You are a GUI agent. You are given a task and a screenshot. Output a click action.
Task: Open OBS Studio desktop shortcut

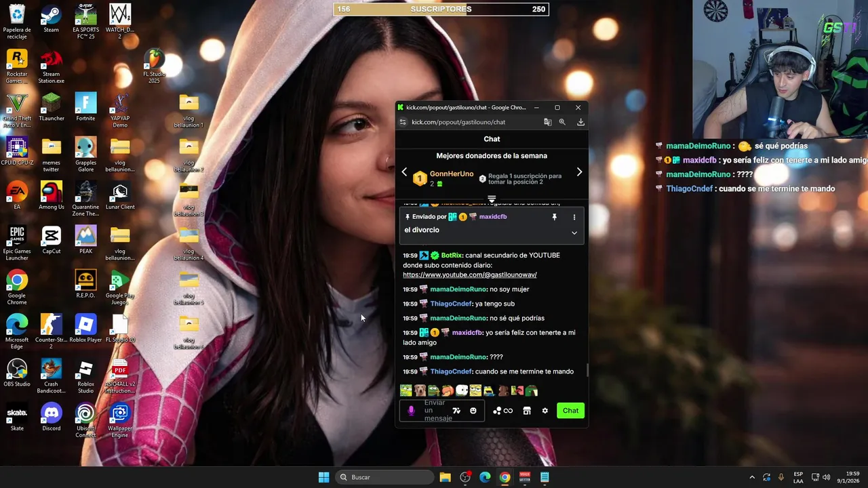pos(17,373)
